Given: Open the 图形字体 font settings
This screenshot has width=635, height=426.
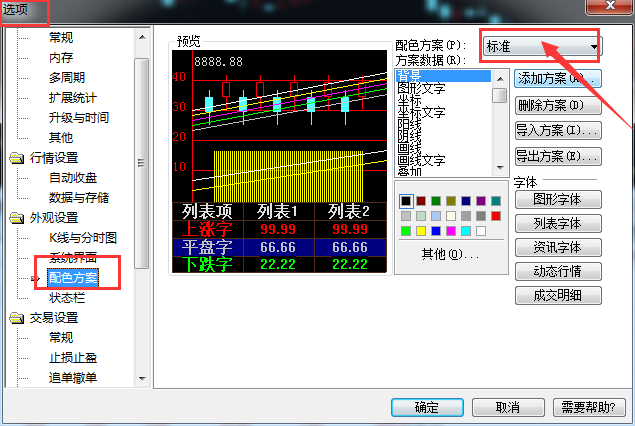Looking at the screenshot, I should 558,199.
